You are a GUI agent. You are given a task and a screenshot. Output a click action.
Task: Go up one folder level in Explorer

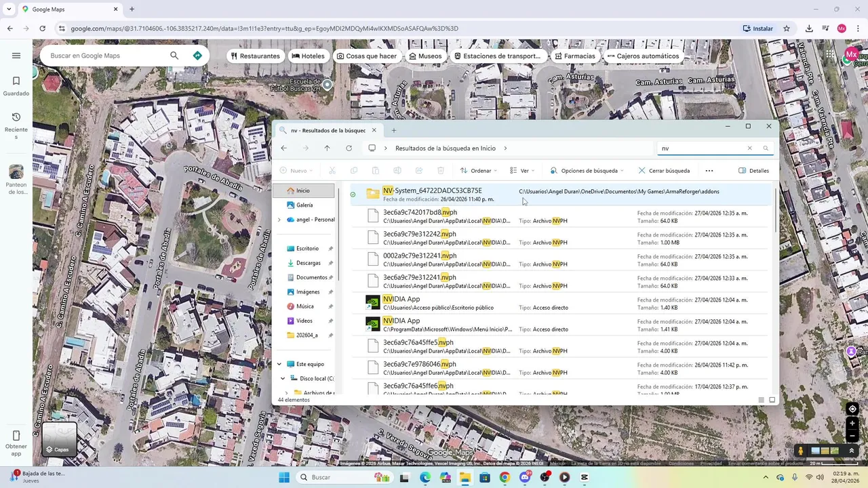pos(327,148)
